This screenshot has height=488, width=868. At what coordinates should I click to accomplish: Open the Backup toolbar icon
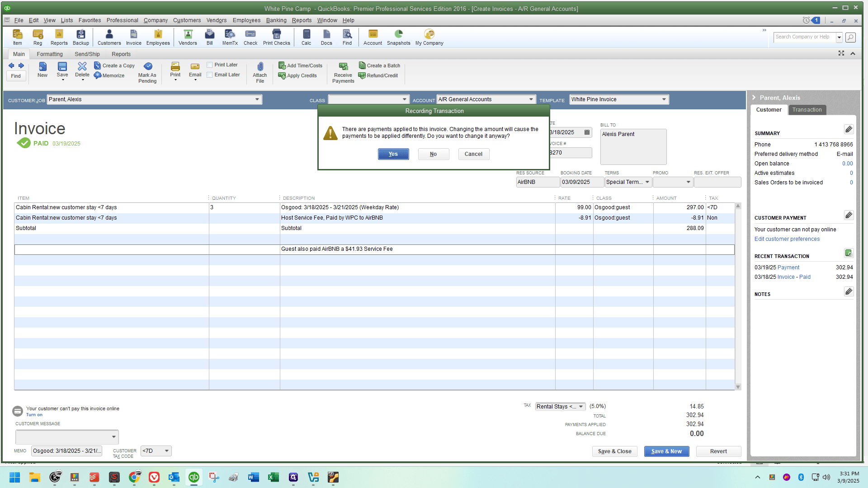81,37
